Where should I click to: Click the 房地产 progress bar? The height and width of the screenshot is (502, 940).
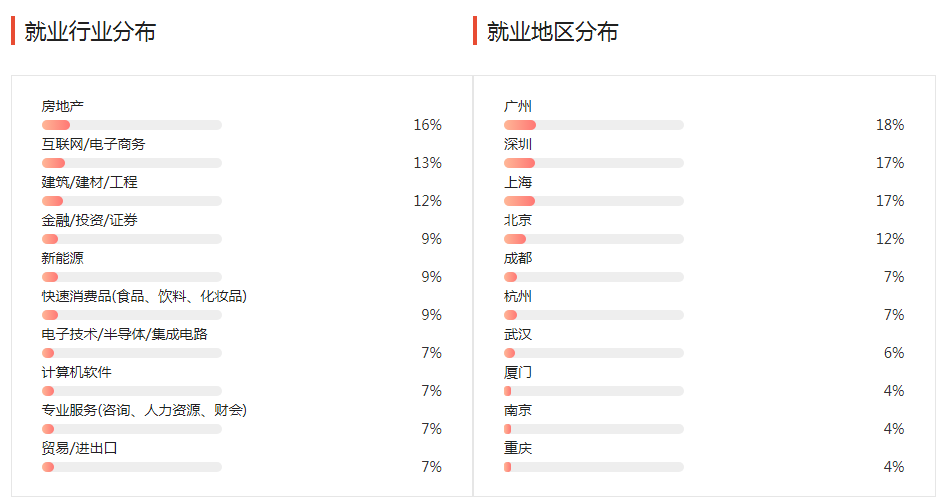coord(131,125)
